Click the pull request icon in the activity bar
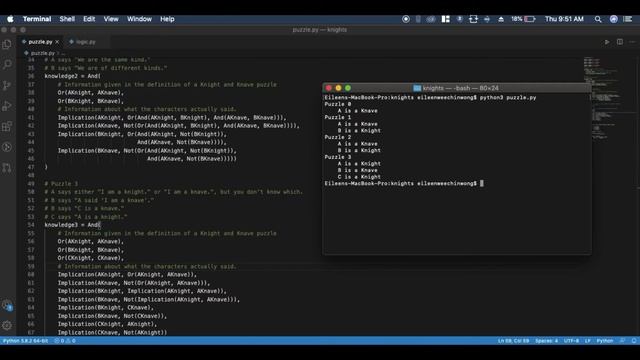 (7, 168)
